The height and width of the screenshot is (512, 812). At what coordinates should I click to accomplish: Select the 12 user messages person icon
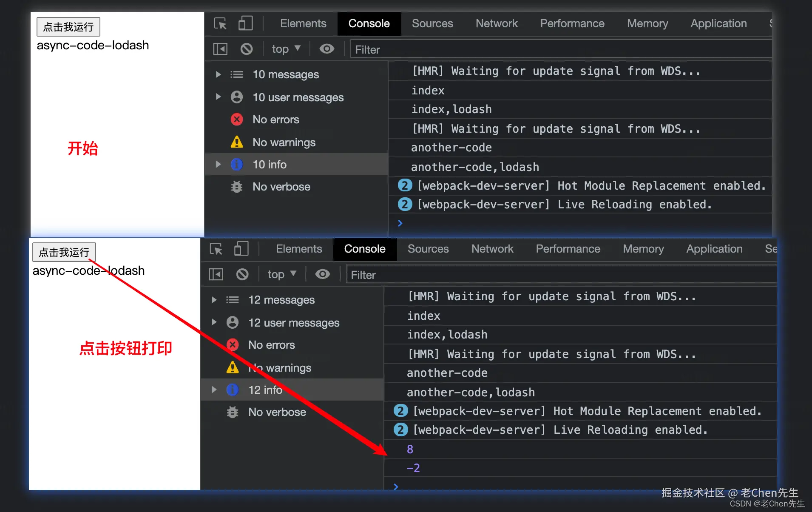point(233,322)
